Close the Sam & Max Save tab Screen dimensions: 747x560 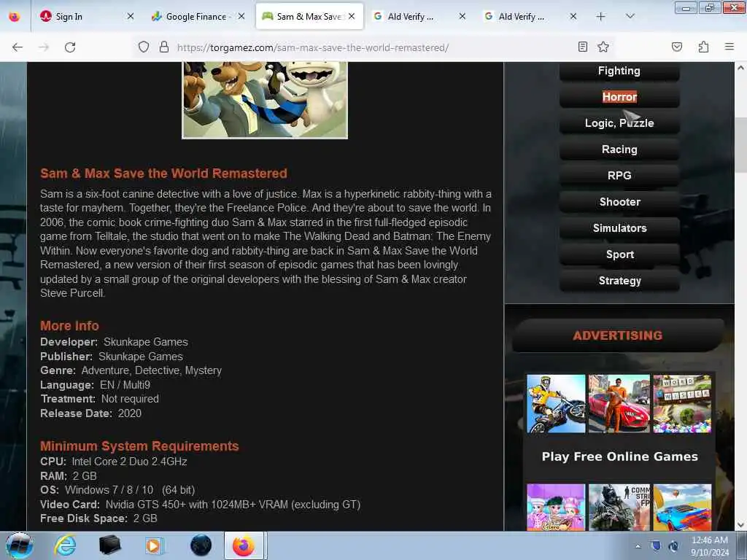[x=352, y=16]
